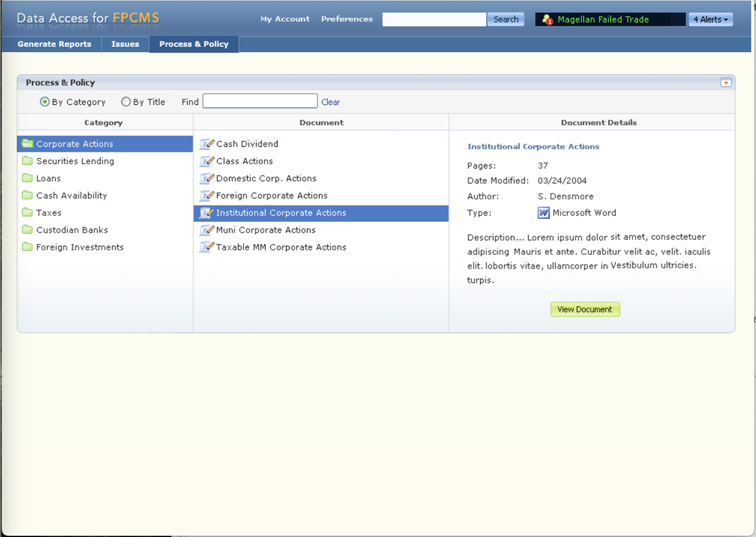Click the Search button in header

(505, 20)
